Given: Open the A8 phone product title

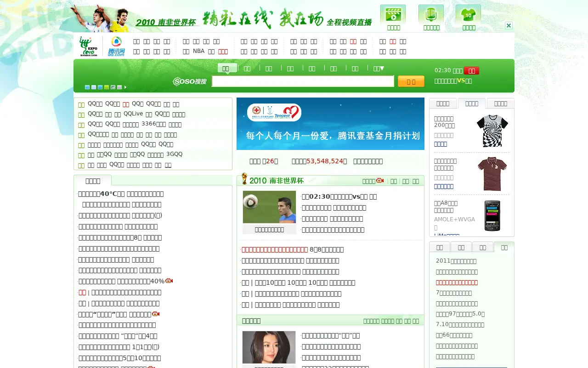Looking at the screenshot, I should [446, 207].
